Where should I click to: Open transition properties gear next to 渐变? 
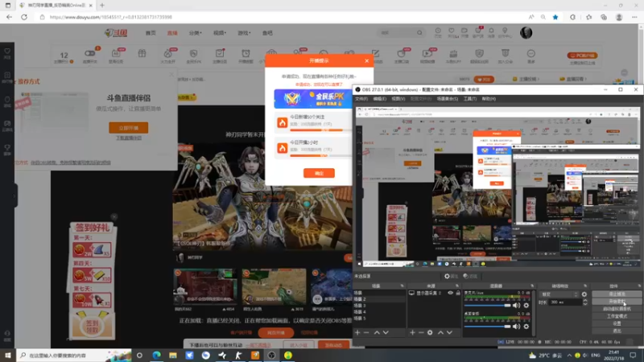coord(584,294)
